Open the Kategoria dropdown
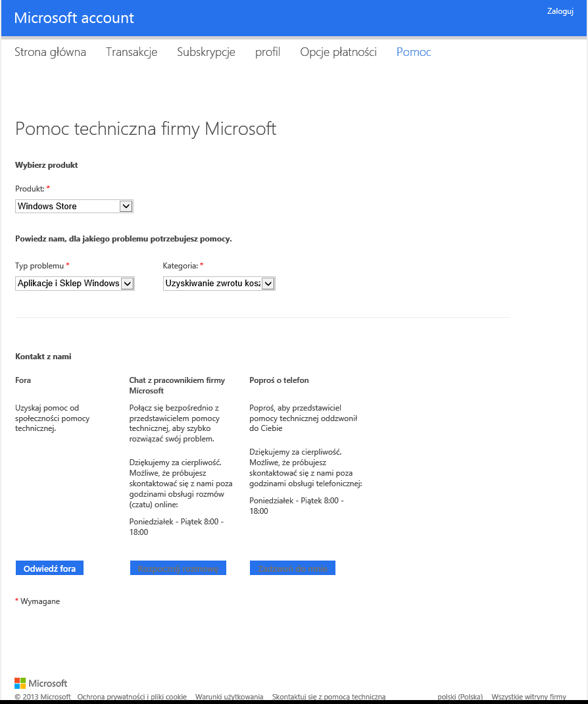 [x=219, y=284]
